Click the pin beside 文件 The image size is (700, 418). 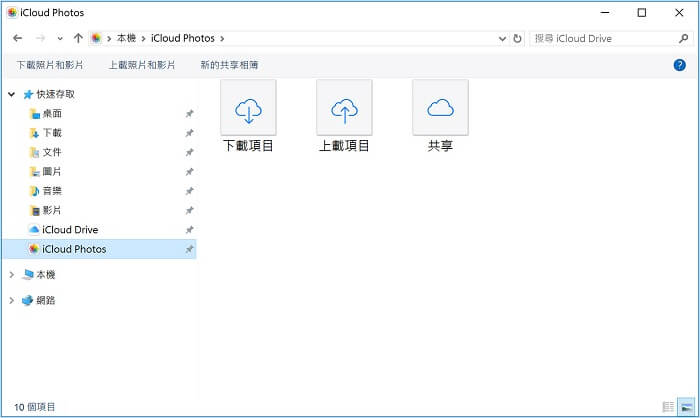[x=189, y=152]
